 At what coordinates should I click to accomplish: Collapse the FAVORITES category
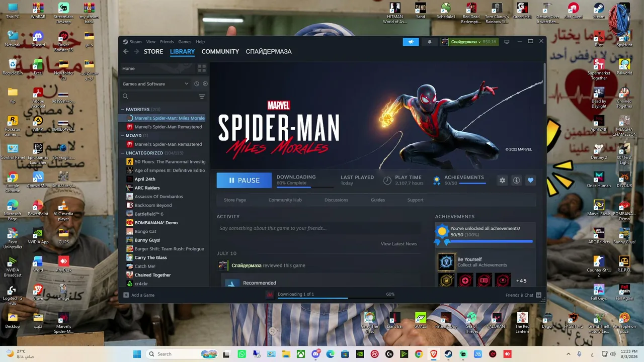[122, 109]
